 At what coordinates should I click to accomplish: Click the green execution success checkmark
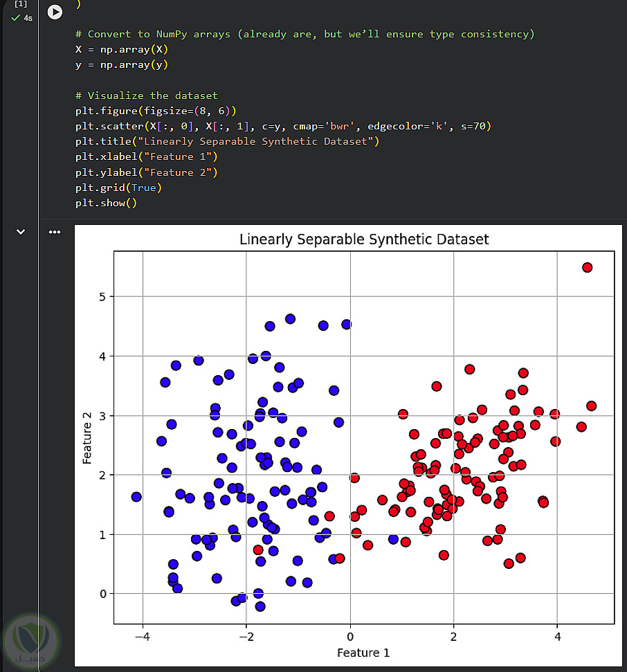(15, 18)
